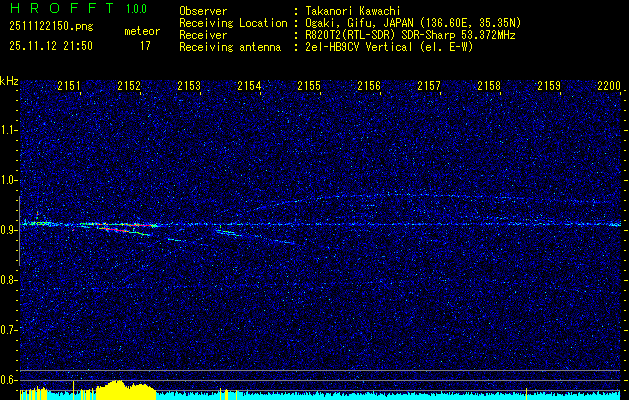Click the 25.11.12 21:50 date stamp
This screenshot has height=400, width=629.
[50, 45]
